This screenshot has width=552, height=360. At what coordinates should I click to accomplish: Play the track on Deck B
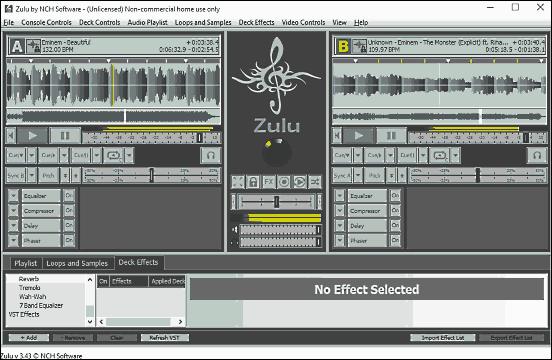[358, 135]
